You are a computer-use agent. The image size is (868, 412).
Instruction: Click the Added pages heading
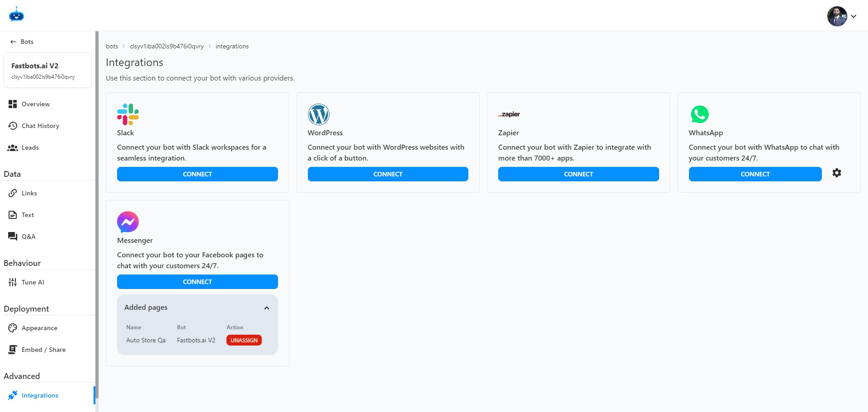click(146, 308)
